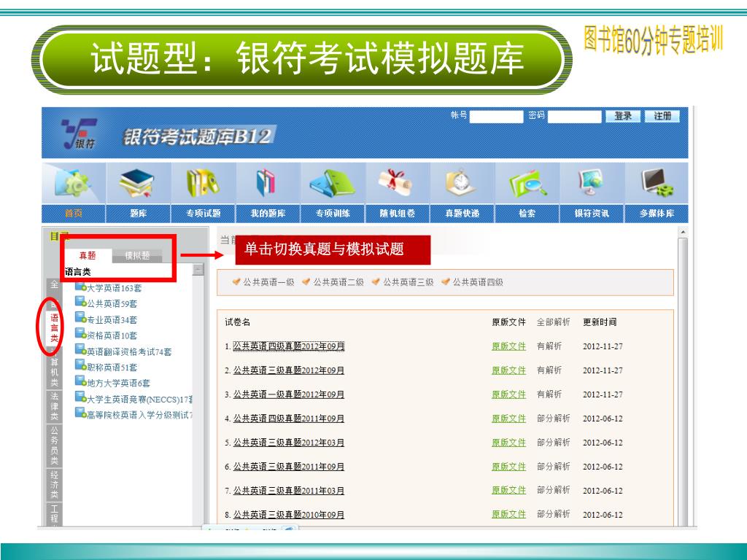
Task: Open the 专项试题 binders icon
Action: coord(203,184)
